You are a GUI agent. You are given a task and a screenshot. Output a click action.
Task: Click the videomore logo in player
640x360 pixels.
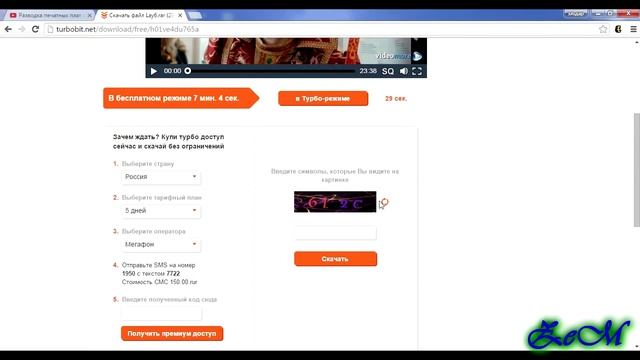[398, 56]
